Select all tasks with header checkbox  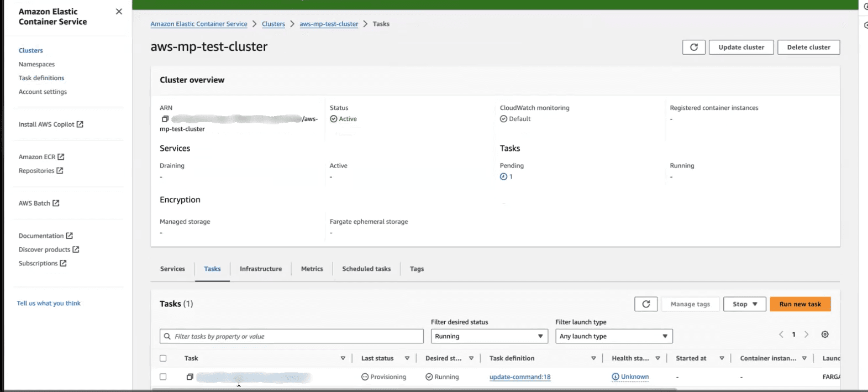pos(163,358)
